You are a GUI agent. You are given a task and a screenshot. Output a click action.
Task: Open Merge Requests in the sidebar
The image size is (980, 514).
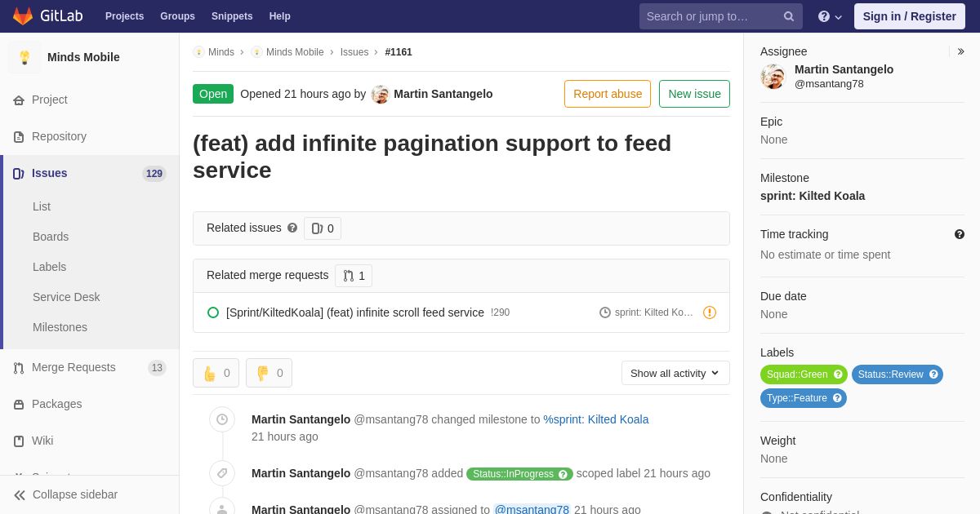(73, 367)
